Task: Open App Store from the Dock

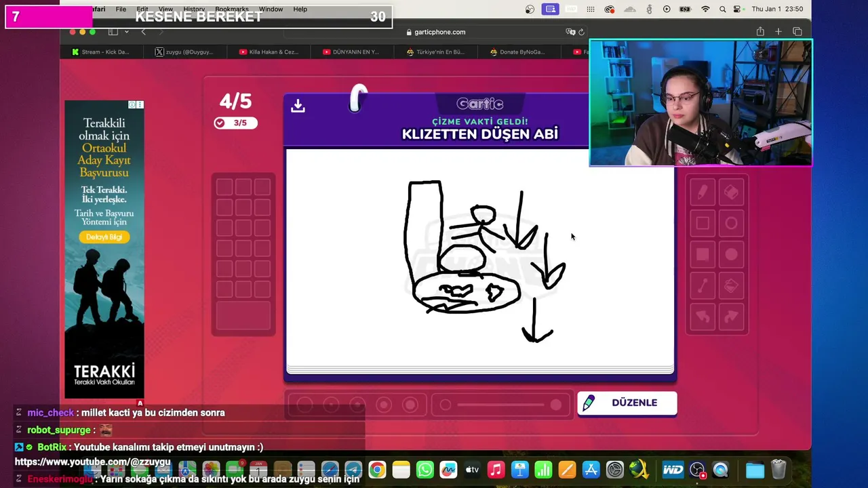Action: point(591,470)
